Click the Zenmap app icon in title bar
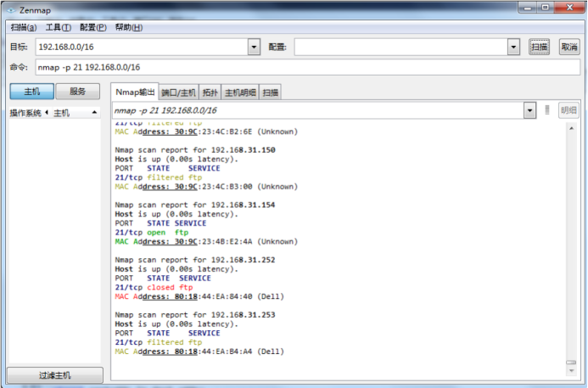 pyautogui.click(x=11, y=10)
